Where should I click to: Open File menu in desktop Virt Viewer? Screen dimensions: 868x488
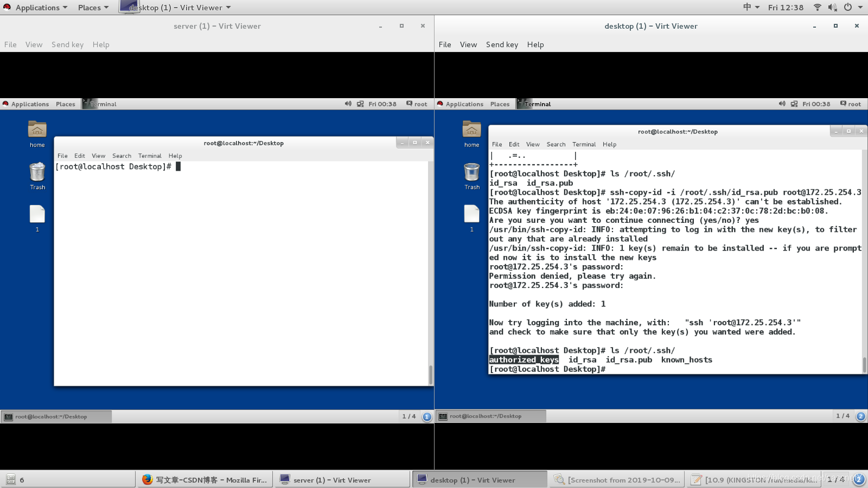point(445,44)
